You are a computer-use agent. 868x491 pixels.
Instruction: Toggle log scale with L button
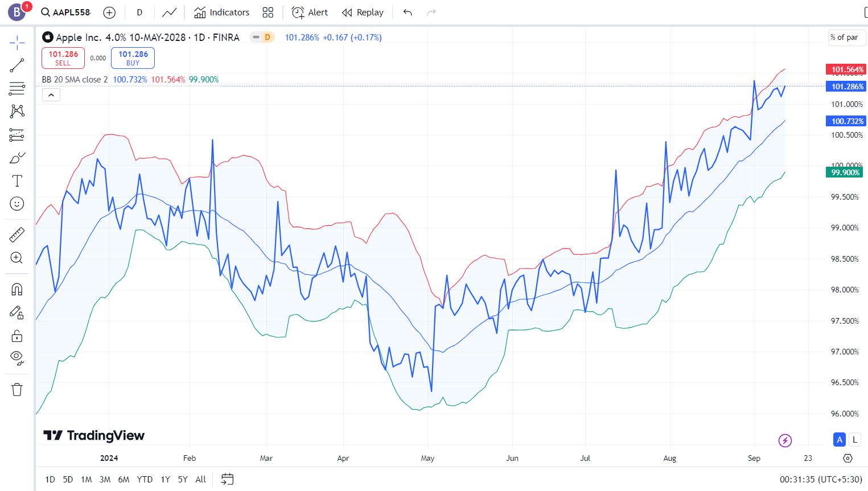(x=854, y=440)
